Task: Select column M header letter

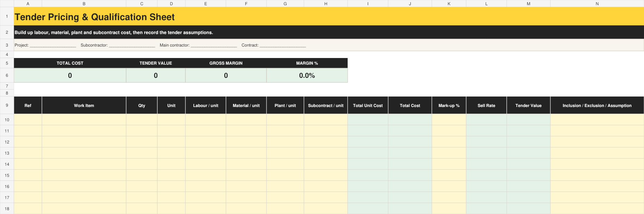Action: (529, 3)
